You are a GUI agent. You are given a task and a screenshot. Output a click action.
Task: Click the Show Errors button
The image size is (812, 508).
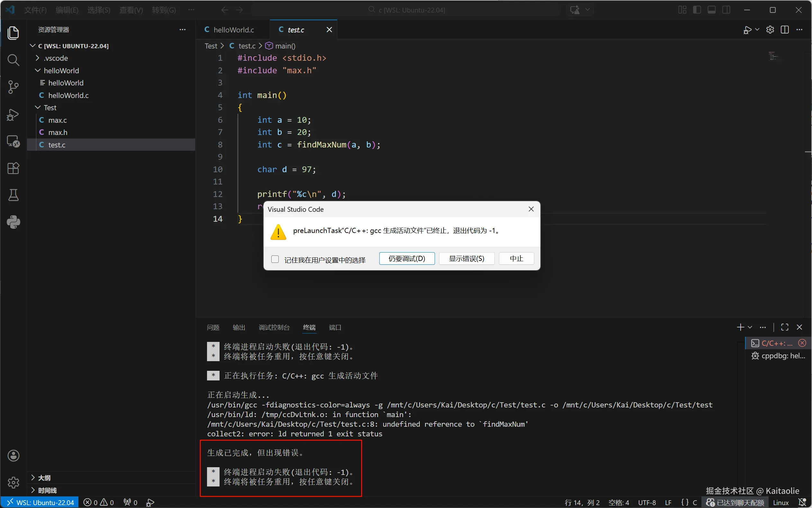466,259
